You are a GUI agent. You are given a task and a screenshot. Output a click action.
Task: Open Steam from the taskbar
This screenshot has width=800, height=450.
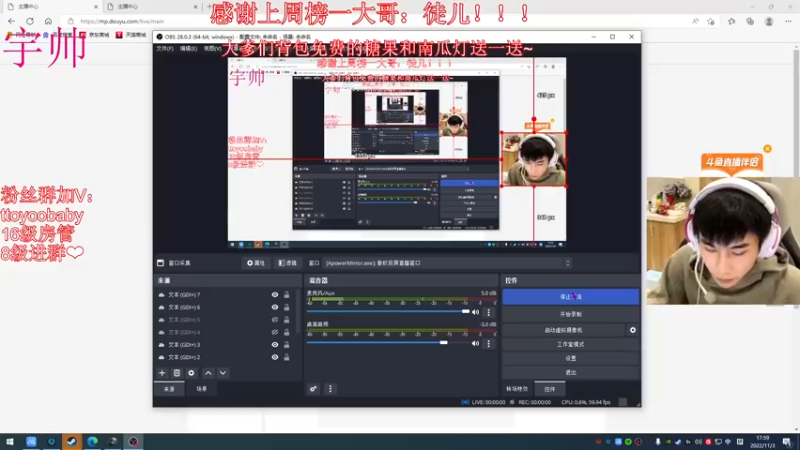coord(71,441)
